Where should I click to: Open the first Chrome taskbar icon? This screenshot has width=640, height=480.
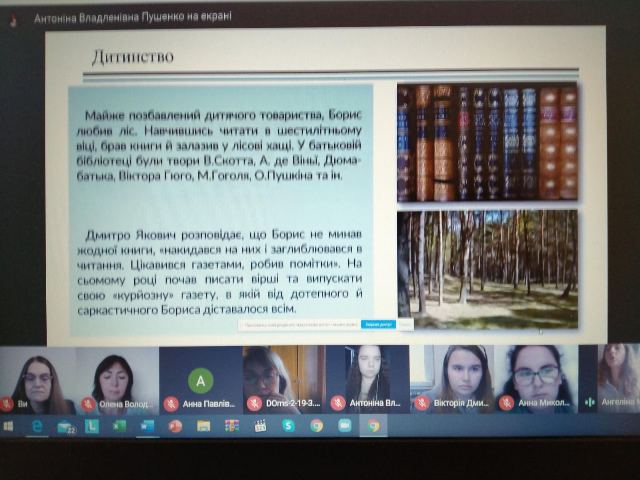[316, 426]
